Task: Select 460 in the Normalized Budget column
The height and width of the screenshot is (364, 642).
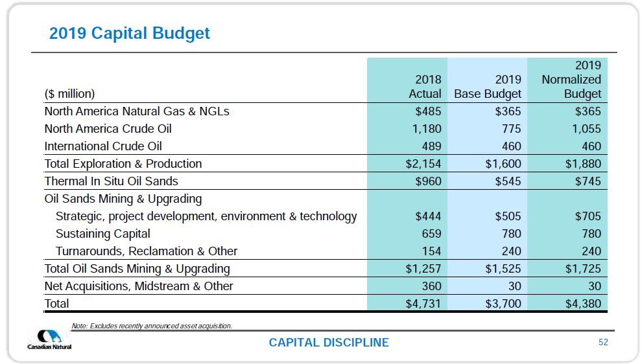Action: [591, 146]
